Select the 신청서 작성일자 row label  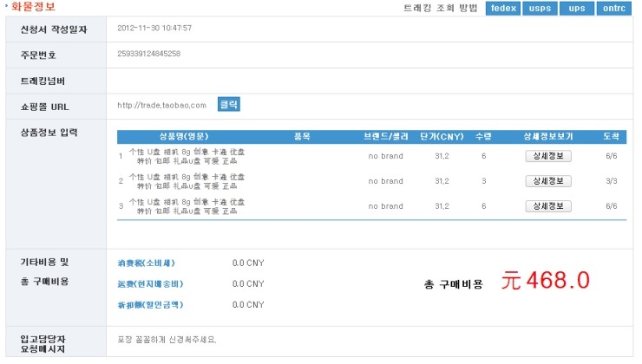pos(54,29)
